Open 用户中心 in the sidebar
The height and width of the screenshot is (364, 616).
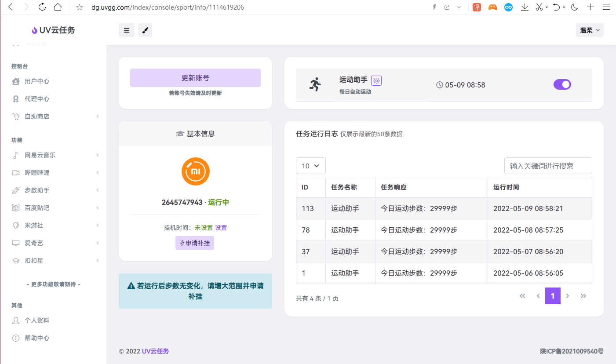click(x=37, y=81)
